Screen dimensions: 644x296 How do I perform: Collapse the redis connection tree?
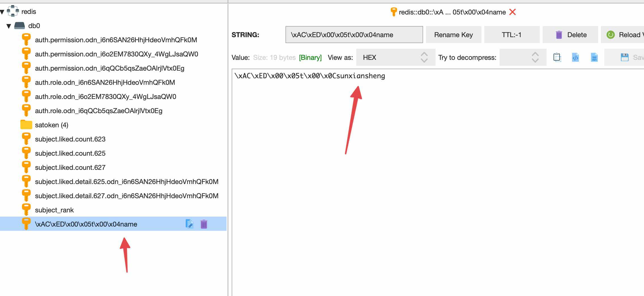click(2, 12)
